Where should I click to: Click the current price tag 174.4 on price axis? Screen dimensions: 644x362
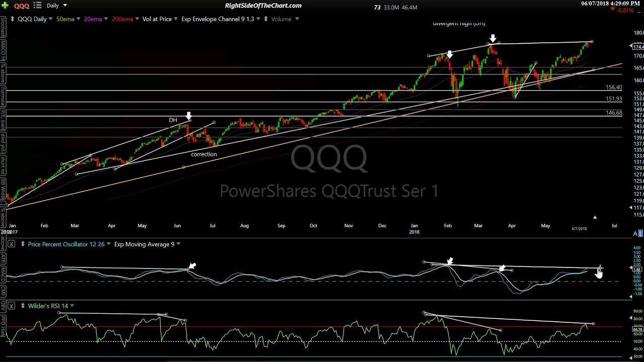[x=638, y=47]
